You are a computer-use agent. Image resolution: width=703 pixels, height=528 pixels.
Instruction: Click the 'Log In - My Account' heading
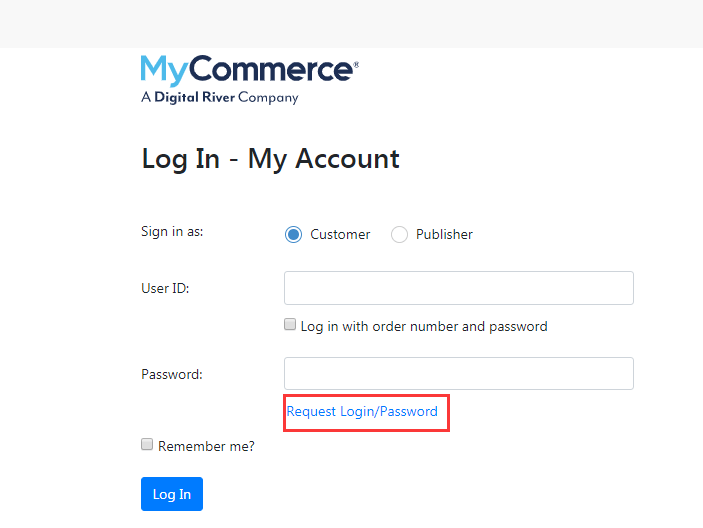point(270,159)
